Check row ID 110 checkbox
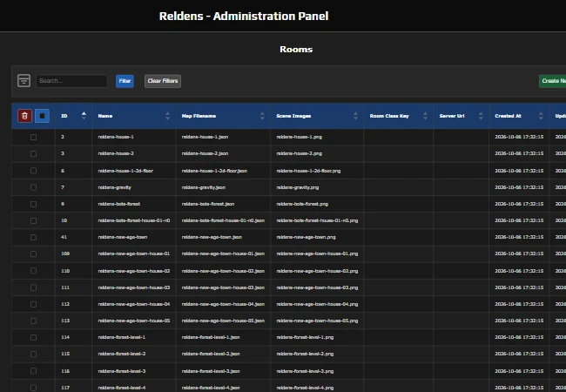Image resolution: width=566 pixels, height=392 pixels. tap(34, 271)
